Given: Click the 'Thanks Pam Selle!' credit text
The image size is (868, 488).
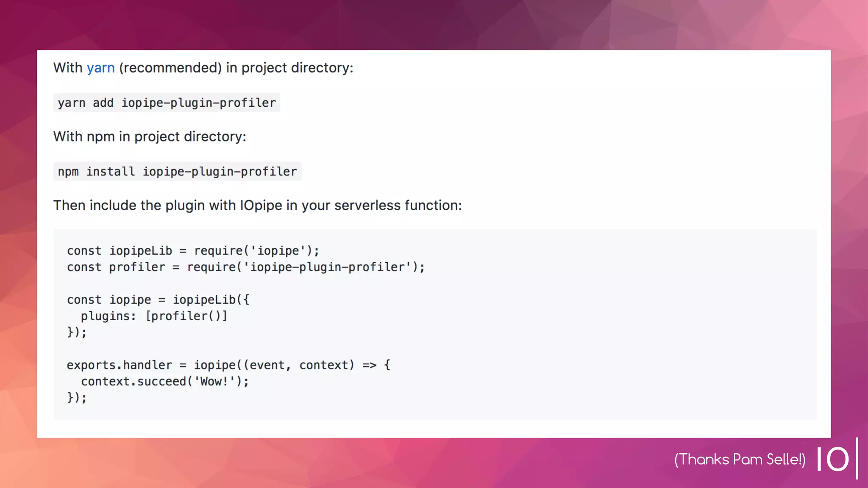Looking at the screenshot, I should 740,460.
